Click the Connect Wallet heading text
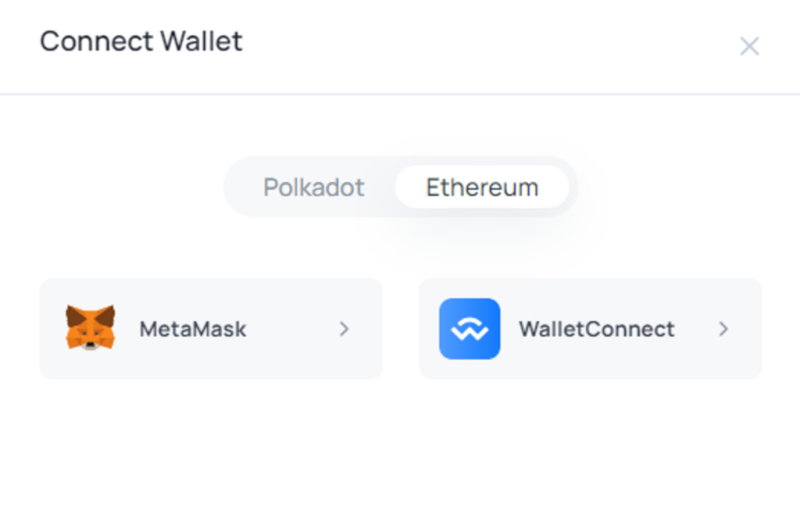Screen dimensions: 800x532 [x=141, y=41]
